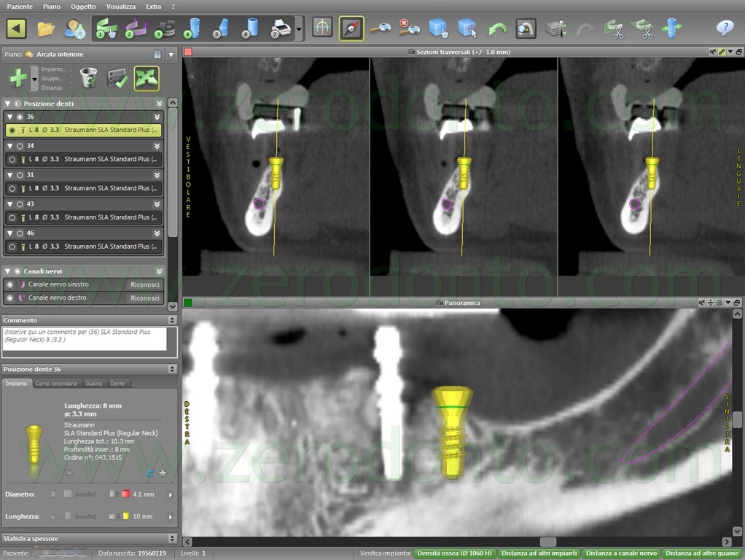Toggle the Canali nervi group radio
745x560 pixels.
(17, 271)
